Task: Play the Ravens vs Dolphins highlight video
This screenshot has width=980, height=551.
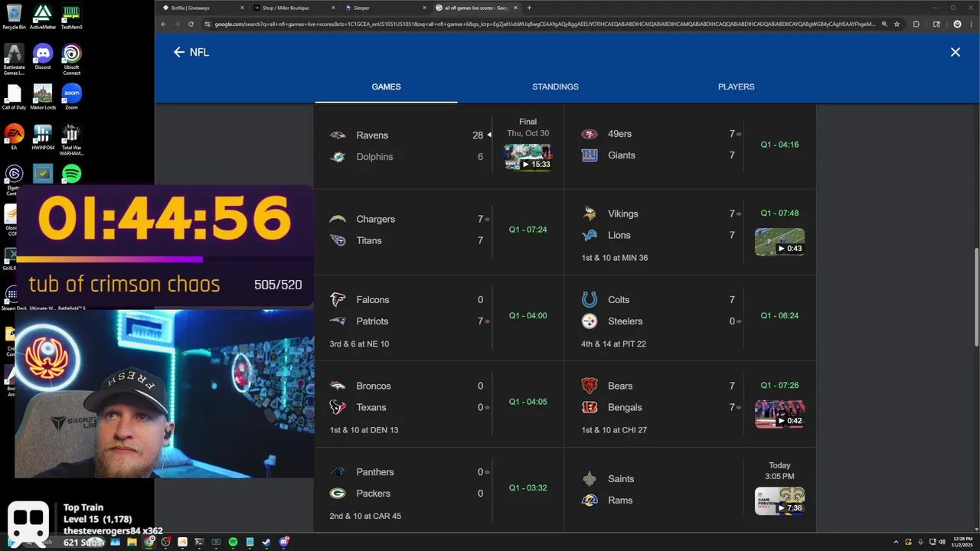Action: pyautogui.click(x=528, y=157)
